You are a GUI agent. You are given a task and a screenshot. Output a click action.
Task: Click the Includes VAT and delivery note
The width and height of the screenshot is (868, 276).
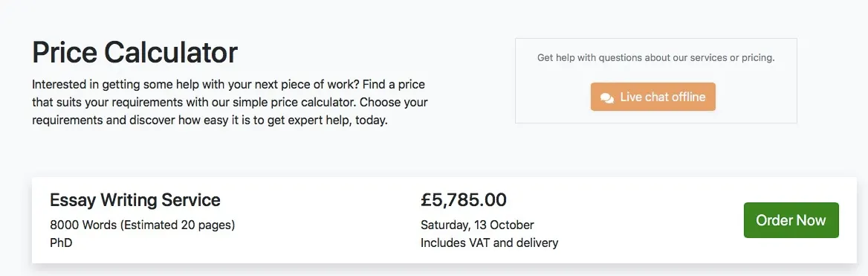coord(489,243)
